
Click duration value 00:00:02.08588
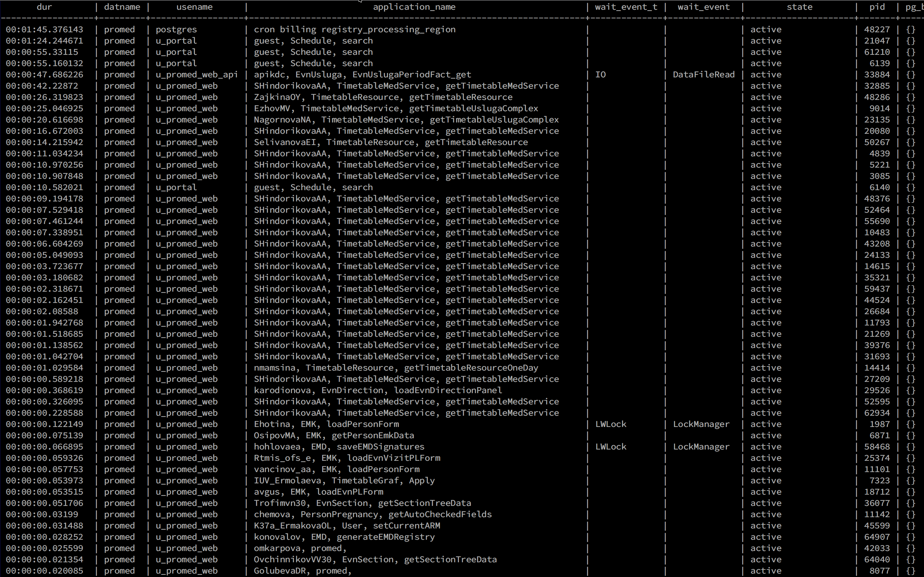click(42, 311)
